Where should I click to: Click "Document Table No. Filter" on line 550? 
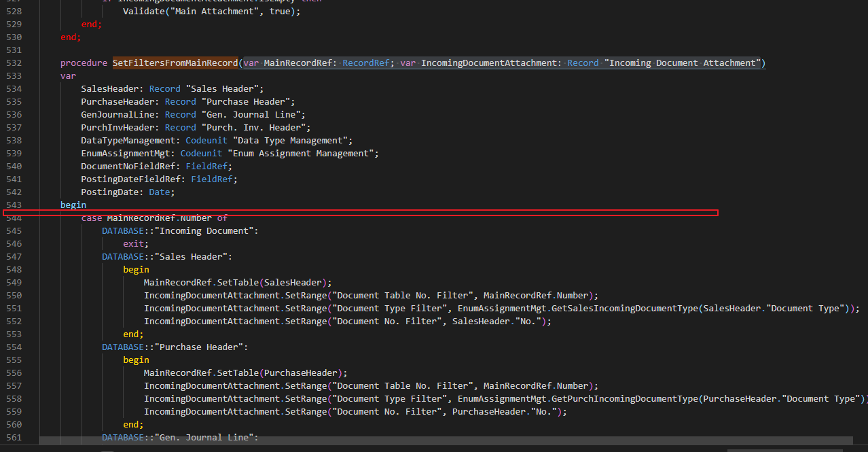tap(402, 296)
